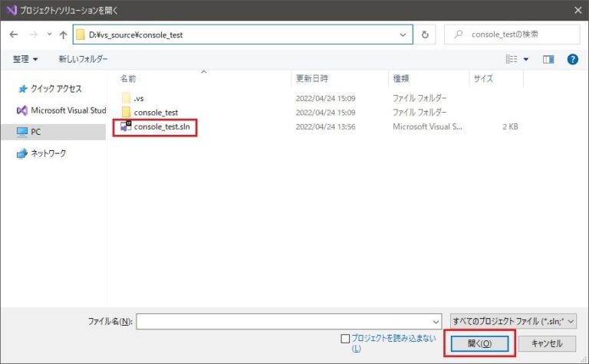Expand the address bar path dropdown
The height and width of the screenshot is (364, 589).
tap(403, 34)
